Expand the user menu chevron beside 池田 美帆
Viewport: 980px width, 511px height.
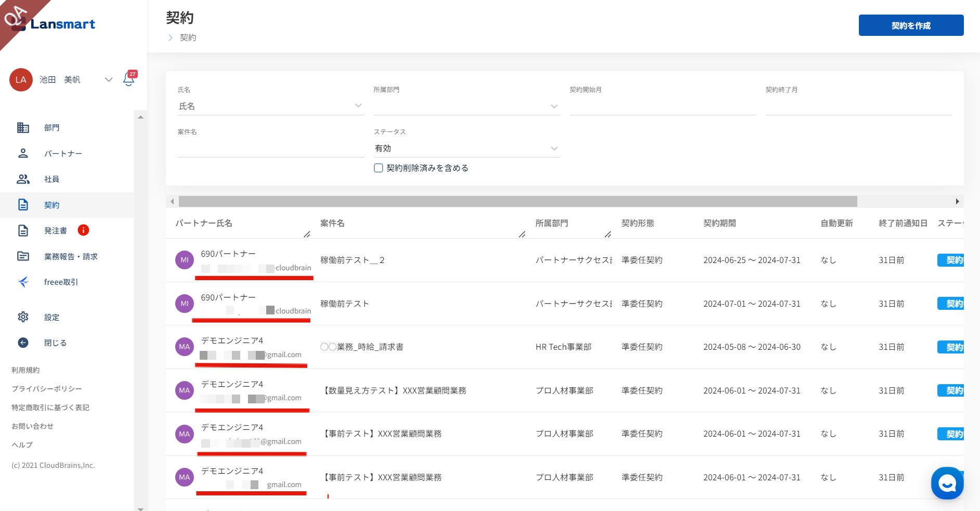[109, 80]
